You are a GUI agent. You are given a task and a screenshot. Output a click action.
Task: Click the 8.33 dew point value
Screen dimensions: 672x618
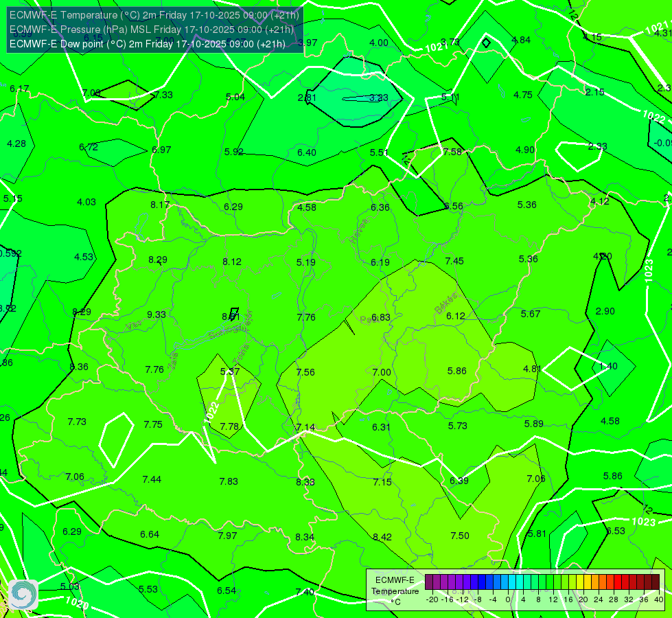pyautogui.click(x=305, y=482)
